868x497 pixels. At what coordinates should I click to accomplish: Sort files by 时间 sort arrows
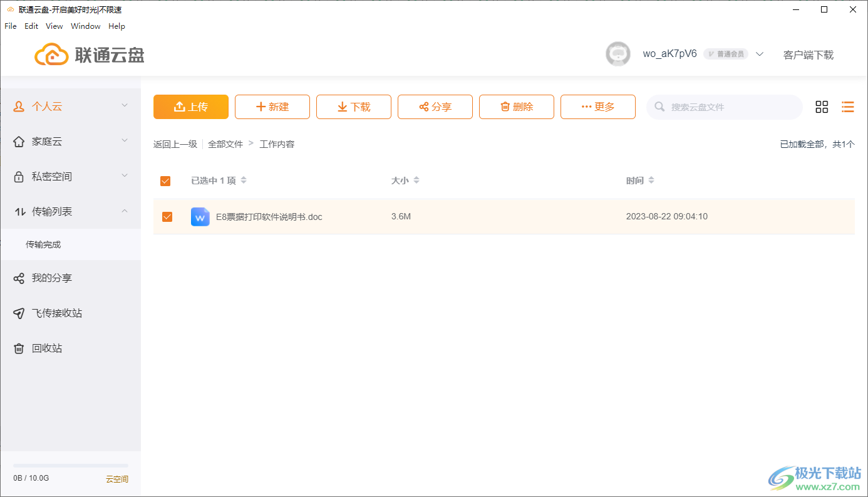click(651, 180)
